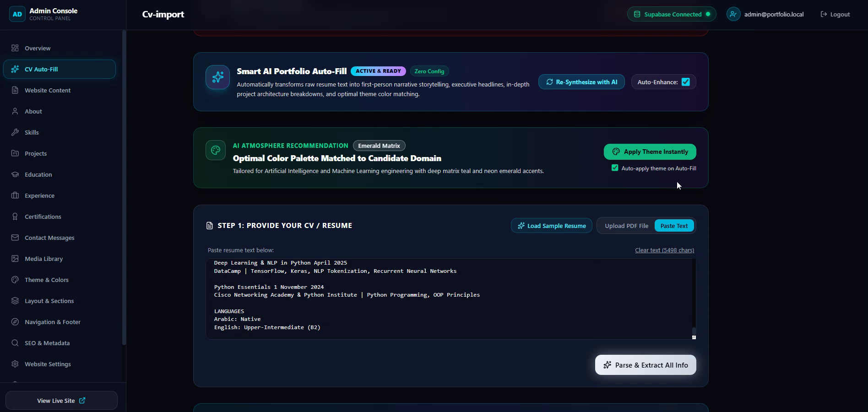Click the admin user avatar icon

tap(733, 14)
